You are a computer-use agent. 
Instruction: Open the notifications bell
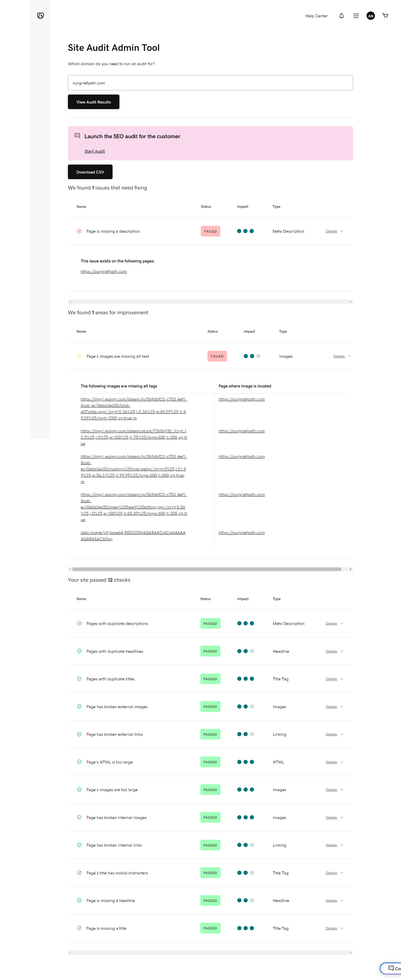[341, 16]
